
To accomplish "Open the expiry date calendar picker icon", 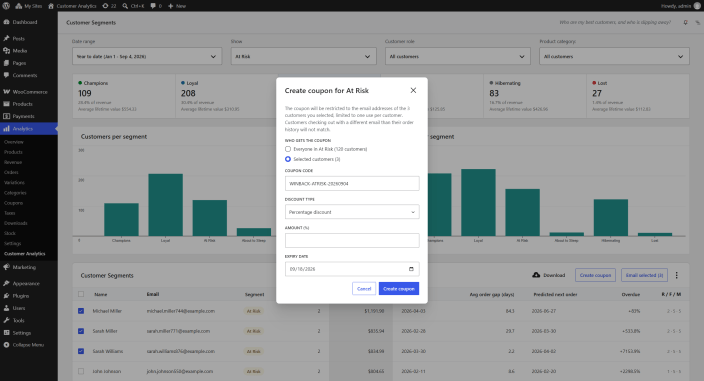I will pyautogui.click(x=411, y=269).
